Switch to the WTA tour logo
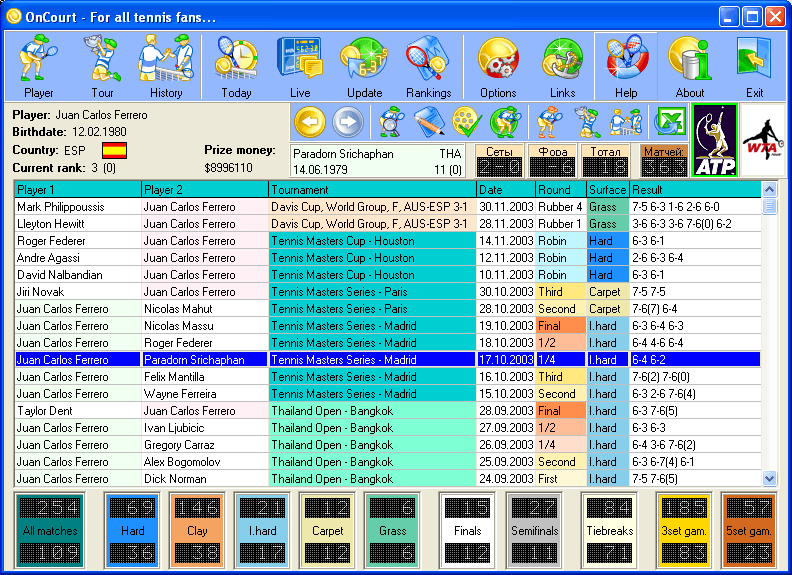792x575 pixels. point(763,140)
